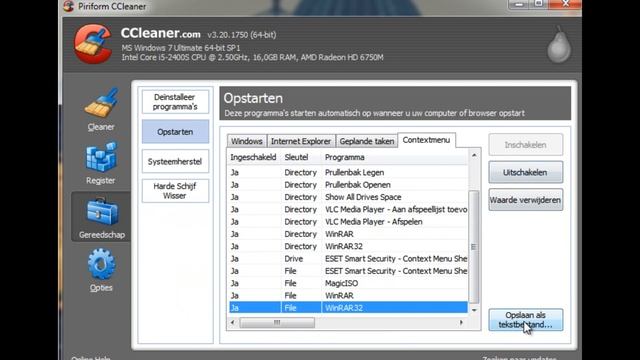The height and width of the screenshot is (360, 640).
Task: Select the File WinRAR row
Action: coord(348,296)
